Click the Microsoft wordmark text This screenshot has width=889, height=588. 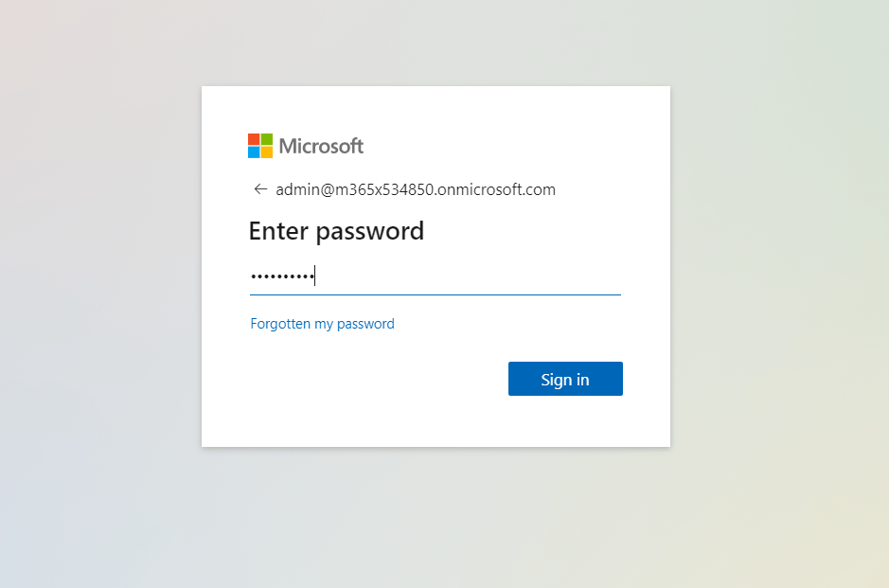click(321, 146)
